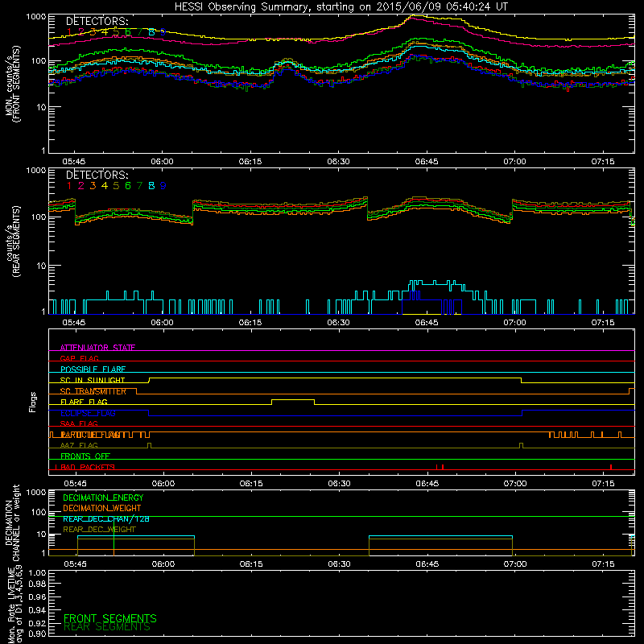
Task: Click 05:45 tick label under decimation panel
Action: tap(76, 564)
